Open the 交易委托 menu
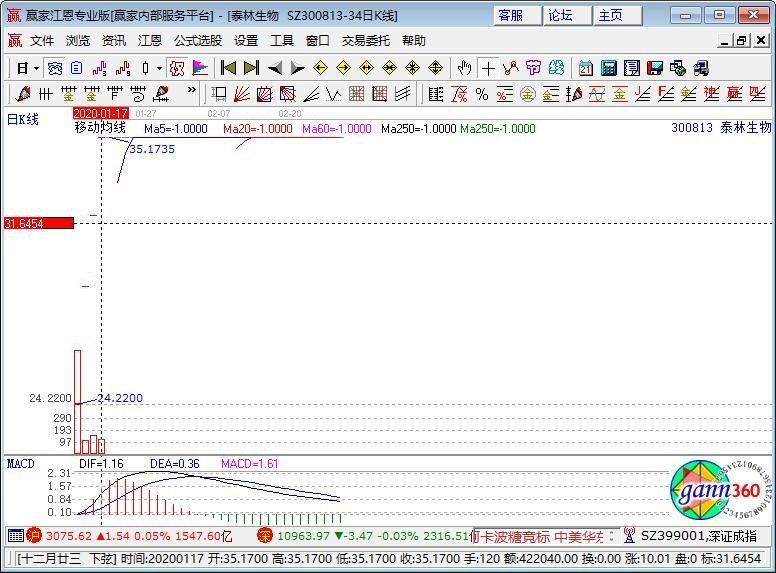Viewport: 776px width, 573px height. pos(366,41)
